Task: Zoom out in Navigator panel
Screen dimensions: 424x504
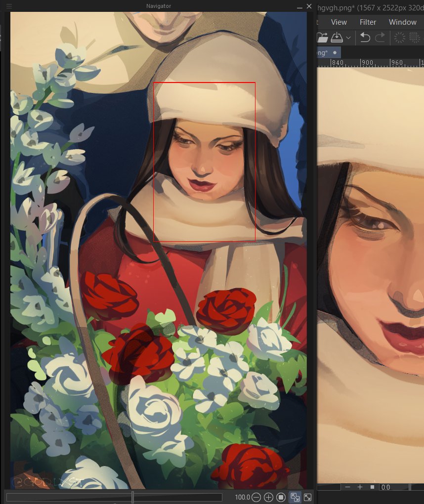Action: point(256,497)
